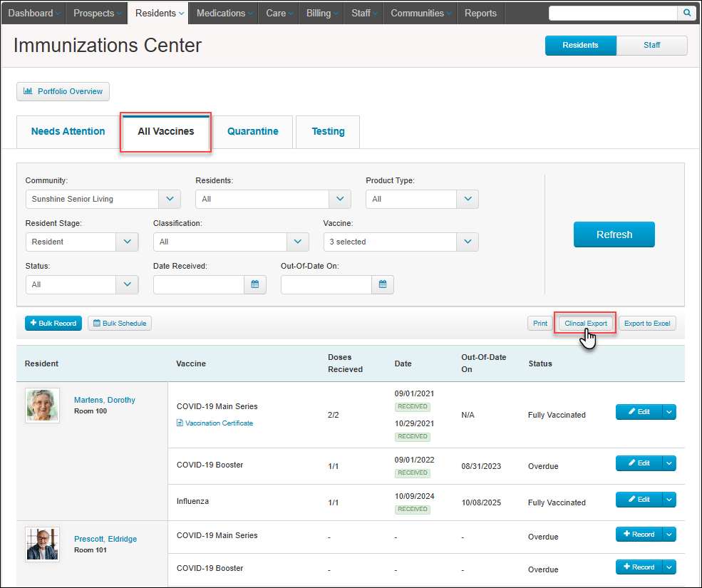The height and width of the screenshot is (588, 702).
Task: Expand options arrow beside COVID-19 Booster Edit
Action: pyautogui.click(x=669, y=463)
